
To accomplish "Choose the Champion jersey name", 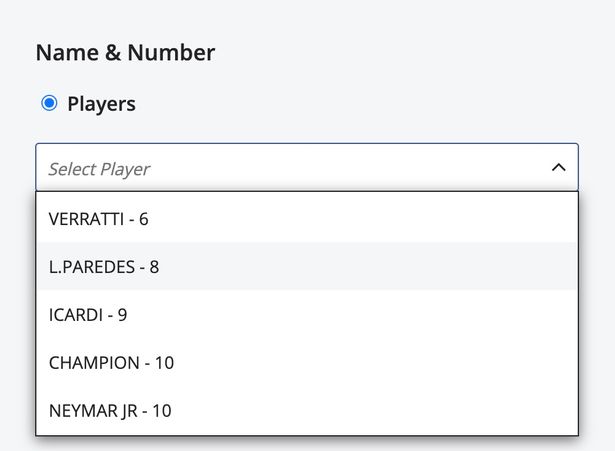I will (111, 363).
